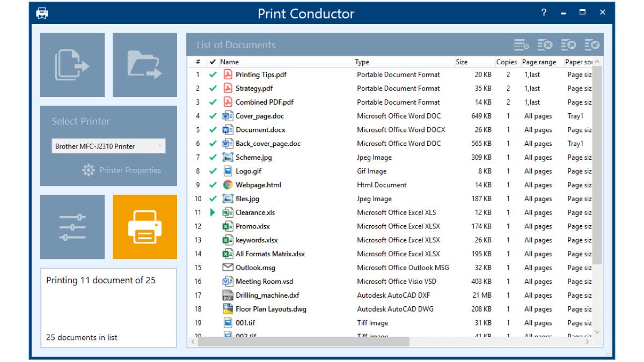Click the Html Document type cell
Screen dimensions: 644x362
382,185
